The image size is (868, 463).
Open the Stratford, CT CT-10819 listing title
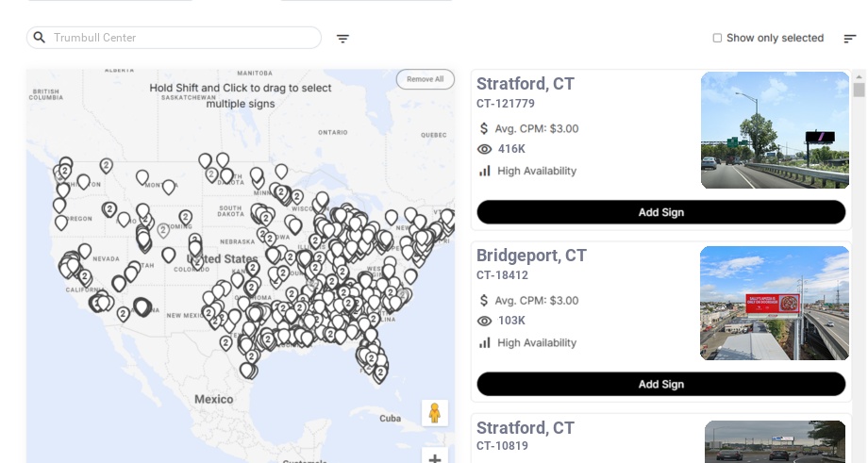point(525,428)
